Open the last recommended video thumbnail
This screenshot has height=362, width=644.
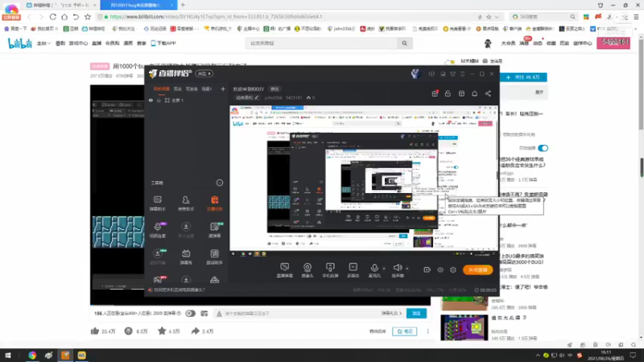pos(464,327)
